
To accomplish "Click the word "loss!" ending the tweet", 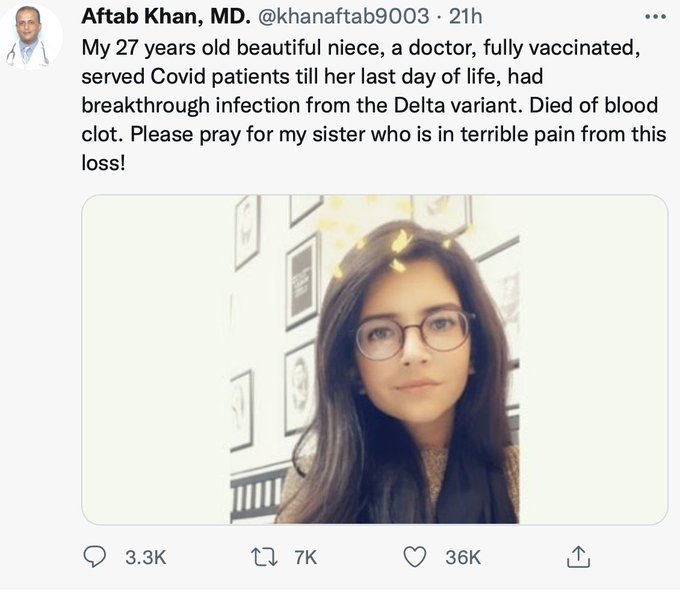I will (x=102, y=160).
